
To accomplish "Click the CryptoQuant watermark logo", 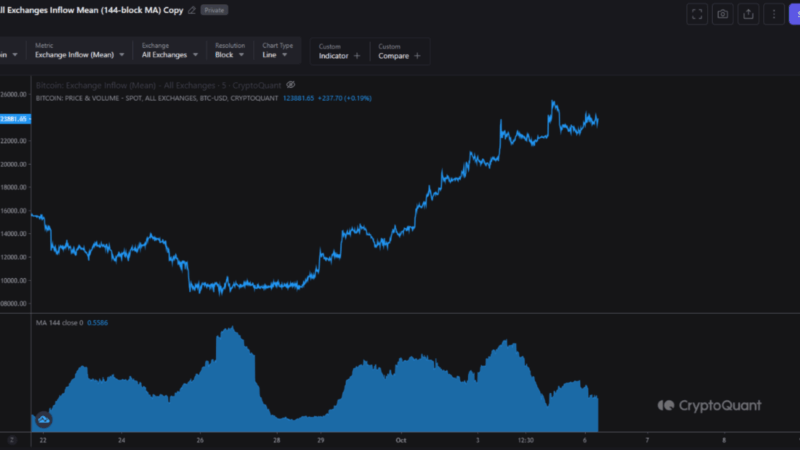I will [709, 405].
